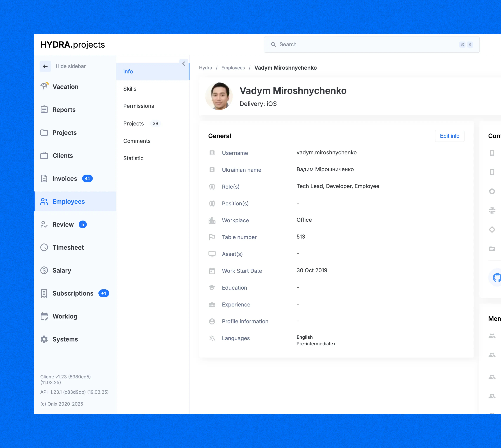This screenshot has width=501, height=448.
Task: Click the username value vadym.miroshnychenko
Action: [x=327, y=152]
